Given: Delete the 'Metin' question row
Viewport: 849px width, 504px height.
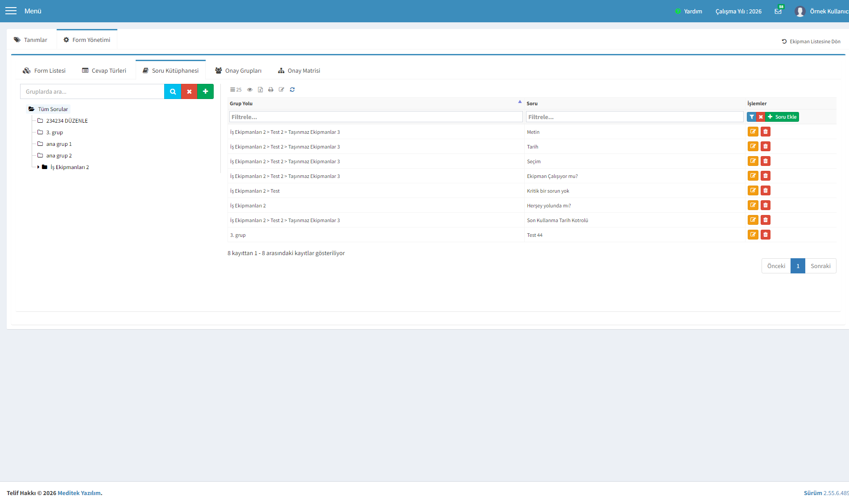Looking at the screenshot, I should [766, 132].
